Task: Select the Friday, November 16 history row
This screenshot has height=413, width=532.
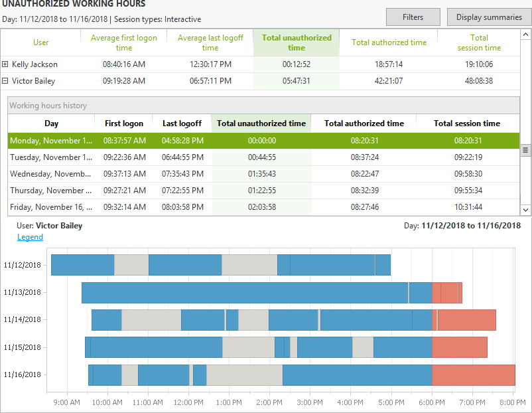Action: [x=51, y=207]
